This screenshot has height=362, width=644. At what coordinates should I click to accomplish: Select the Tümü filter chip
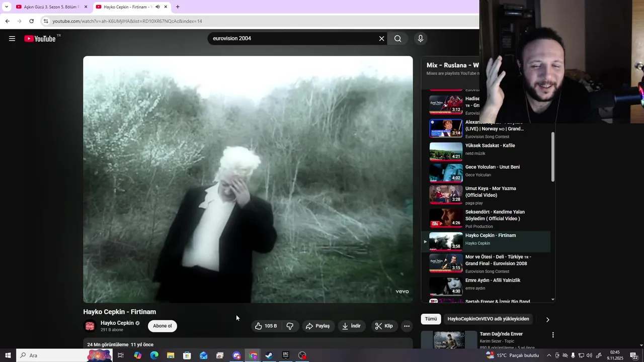(x=431, y=319)
